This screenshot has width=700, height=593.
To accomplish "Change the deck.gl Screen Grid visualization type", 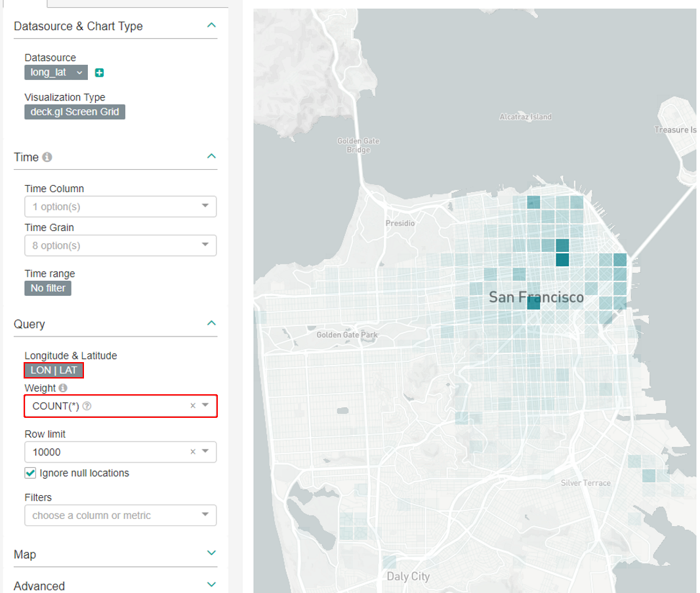I will click(x=75, y=112).
